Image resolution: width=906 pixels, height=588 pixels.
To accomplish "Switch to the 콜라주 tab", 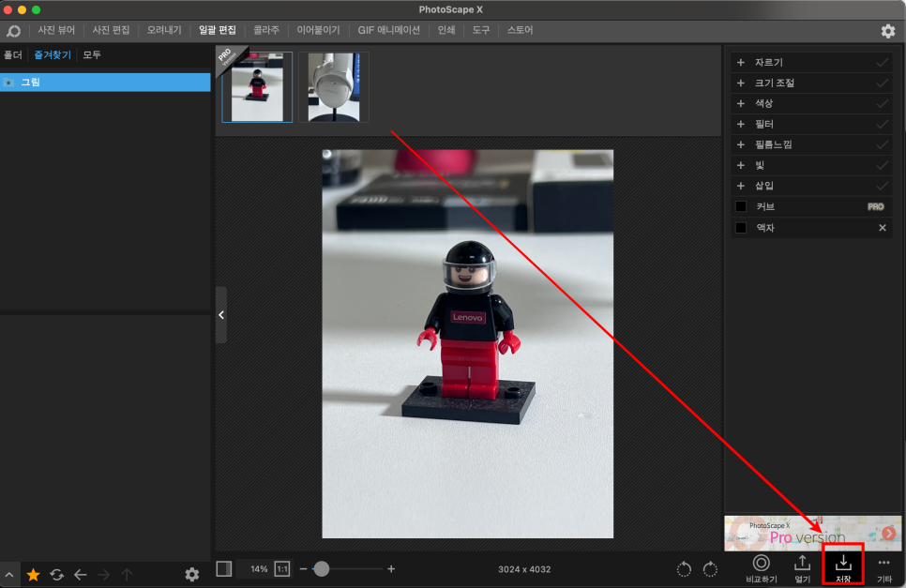I will pos(266,30).
